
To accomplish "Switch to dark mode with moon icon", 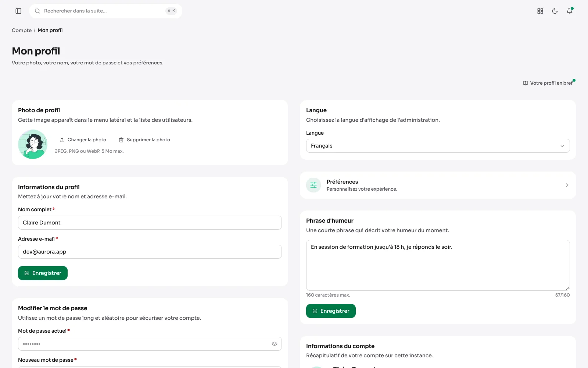I will [555, 11].
